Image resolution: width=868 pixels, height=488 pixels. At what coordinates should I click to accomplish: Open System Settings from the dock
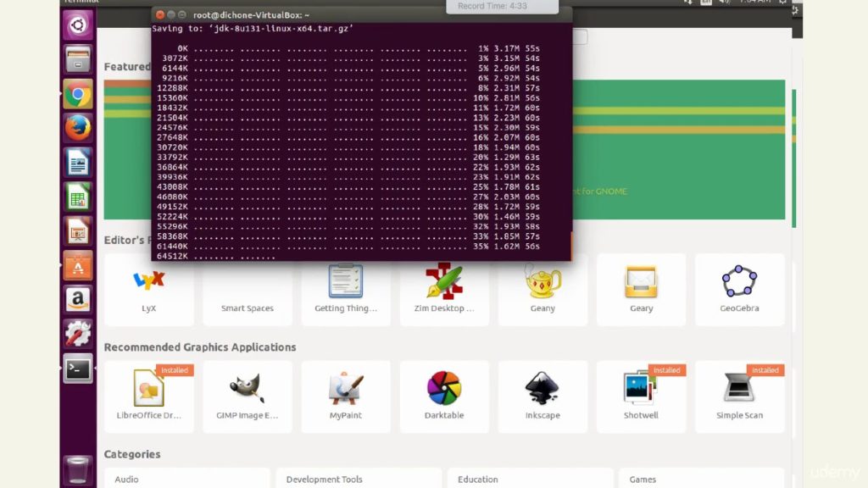[77, 334]
